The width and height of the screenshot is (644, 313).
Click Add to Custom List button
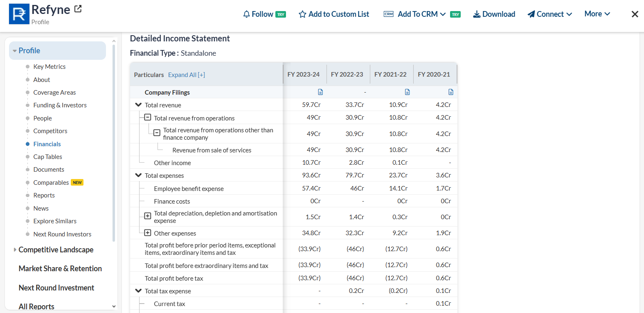pos(334,14)
